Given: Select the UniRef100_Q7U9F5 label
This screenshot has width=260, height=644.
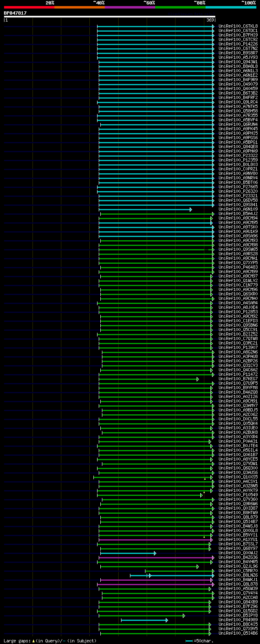Looking at the screenshot, I should [x=238, y=383].
